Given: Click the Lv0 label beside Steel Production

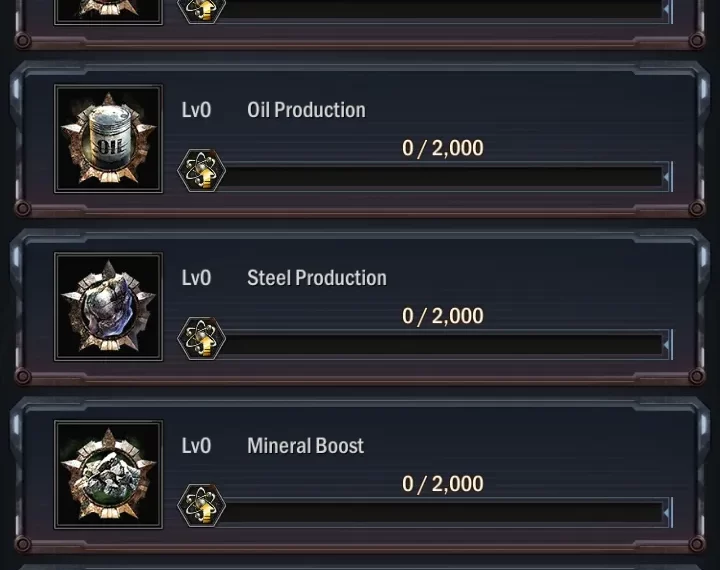Looking at the screenshot, I should coord(196,278).
